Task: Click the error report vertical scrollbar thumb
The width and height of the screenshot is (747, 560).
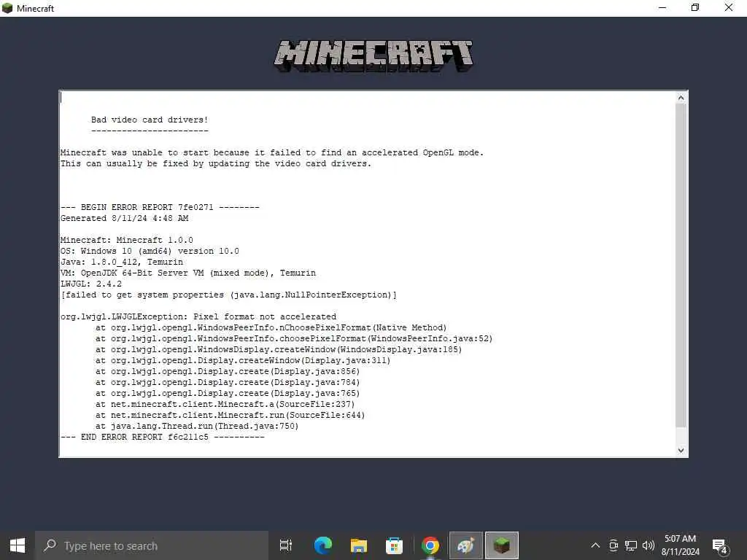Action: tap(681, 265)
